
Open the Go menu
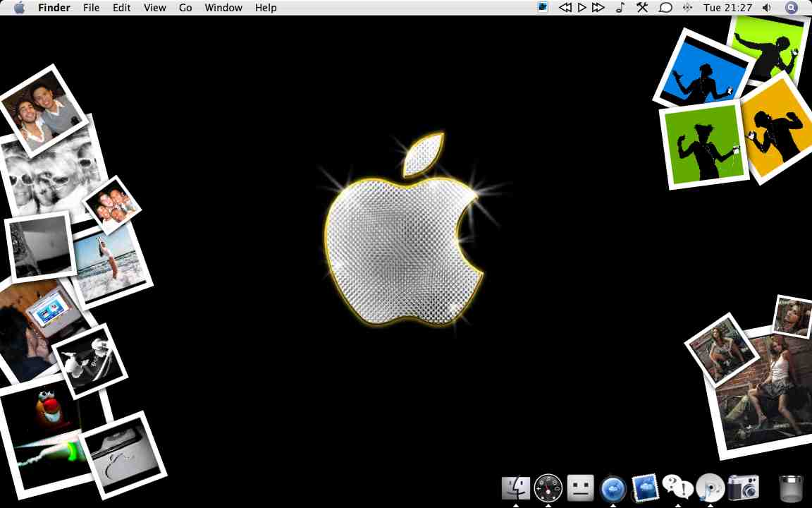(x=185, y=8)
